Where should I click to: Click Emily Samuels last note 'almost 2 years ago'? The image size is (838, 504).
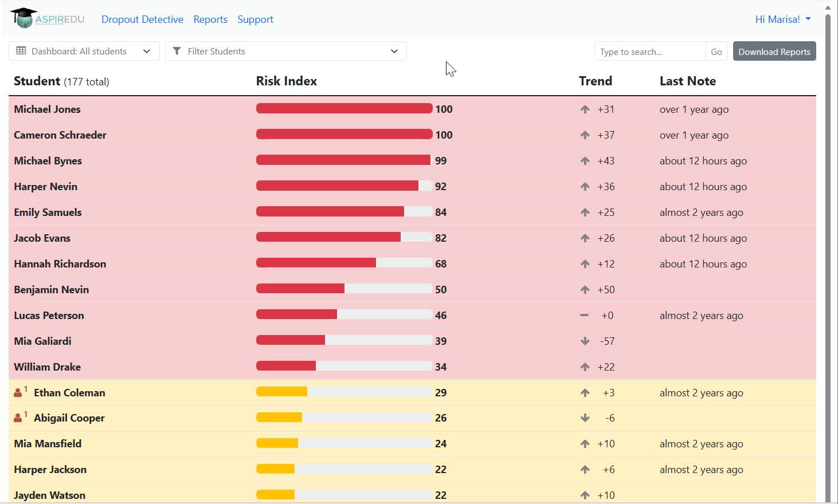pos(702,212)
